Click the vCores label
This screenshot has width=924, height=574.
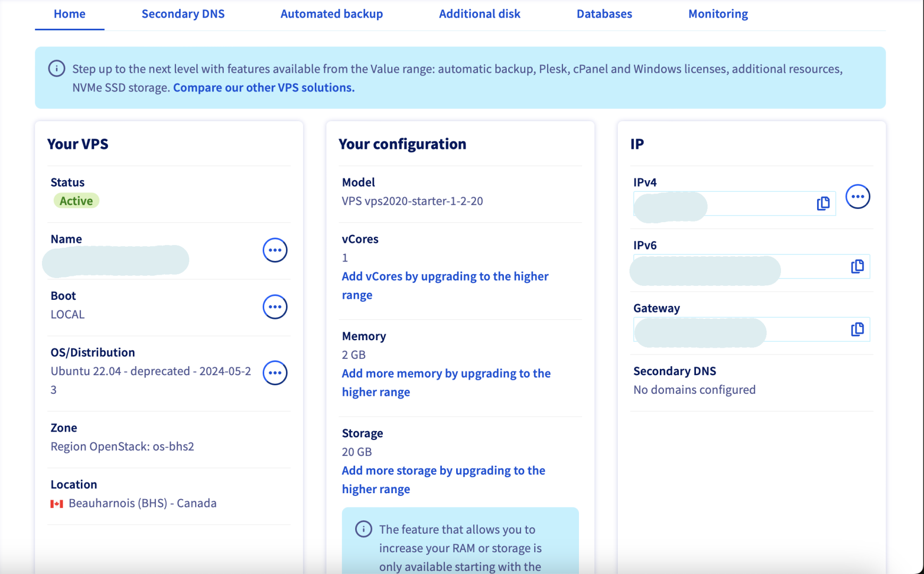[360, 239]
